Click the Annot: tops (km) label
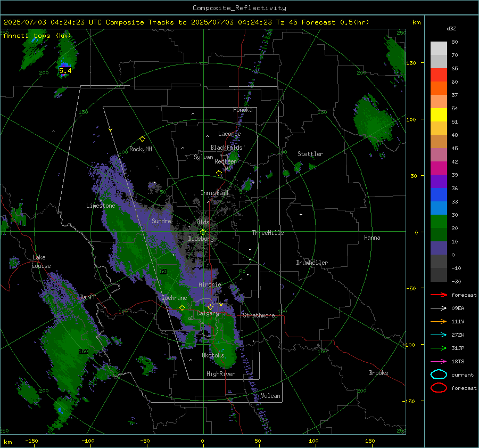The height and width of the screenshot is (448, 479). pos(37,36)
